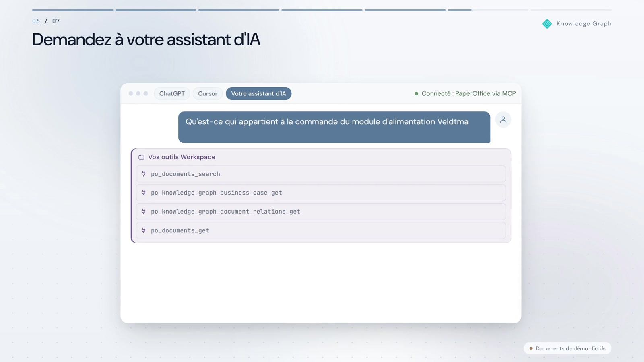Switch to the ChatGPT tab
Screen dimensions: 644x362
tap(172, 93)
